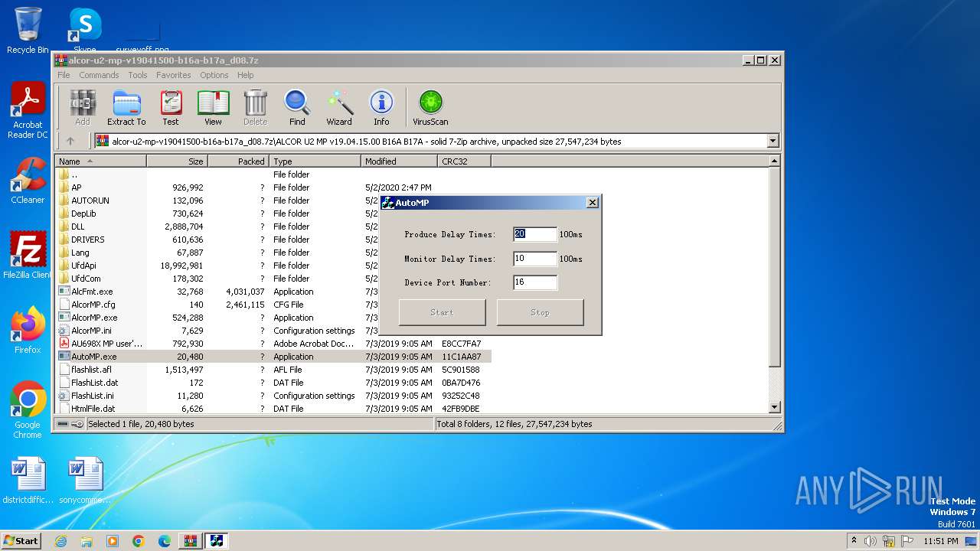Open the volume tray icon
Image resolution: width=980 pixels, height=551 pixels.
pyautogui.click(x=870, y=541)
